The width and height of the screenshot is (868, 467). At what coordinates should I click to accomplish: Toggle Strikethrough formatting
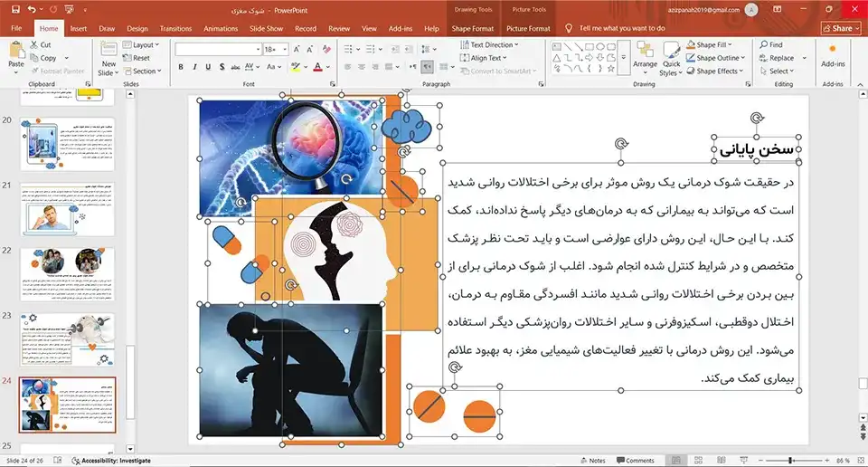point(235,67)
